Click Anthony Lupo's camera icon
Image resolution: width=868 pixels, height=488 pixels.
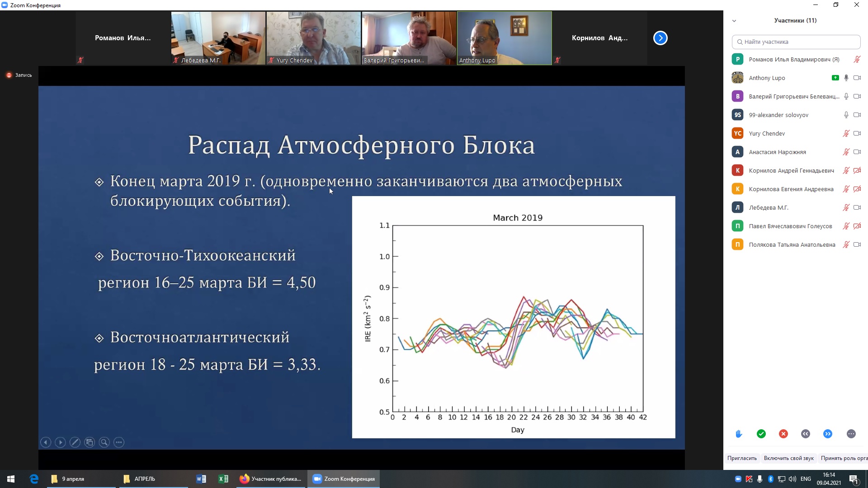coord(857,78)
